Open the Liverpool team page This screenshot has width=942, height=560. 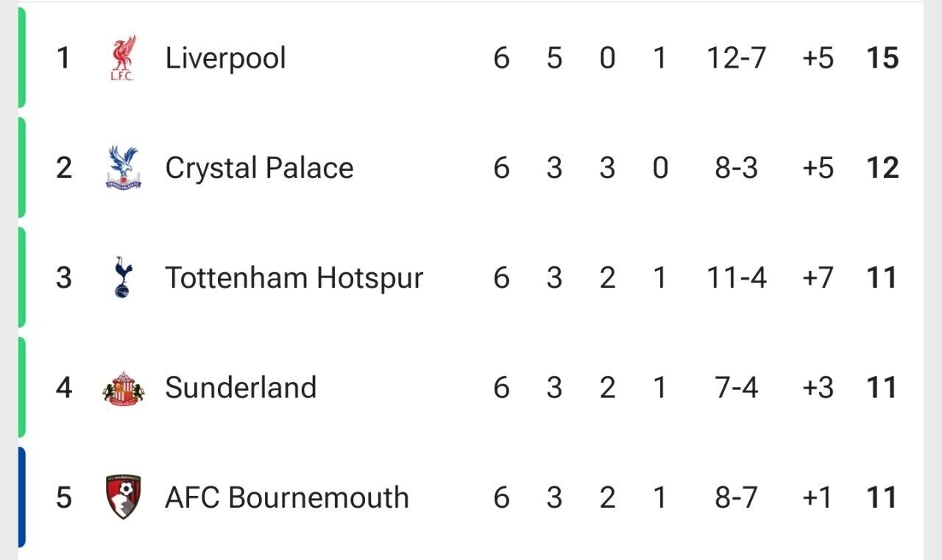(x=225, y=58)
